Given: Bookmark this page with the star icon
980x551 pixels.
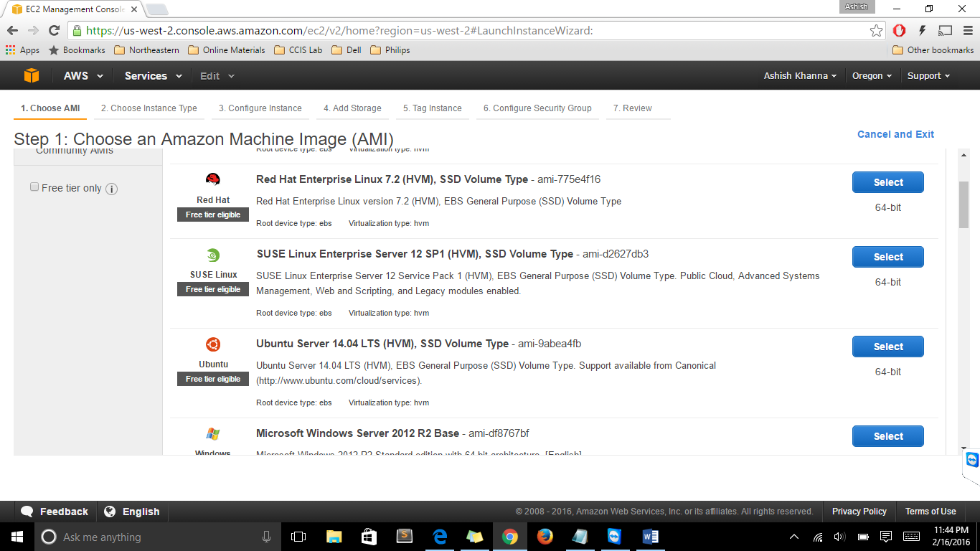Looking at the screenshot, I should pyautogui.click(x=876, y=30).
